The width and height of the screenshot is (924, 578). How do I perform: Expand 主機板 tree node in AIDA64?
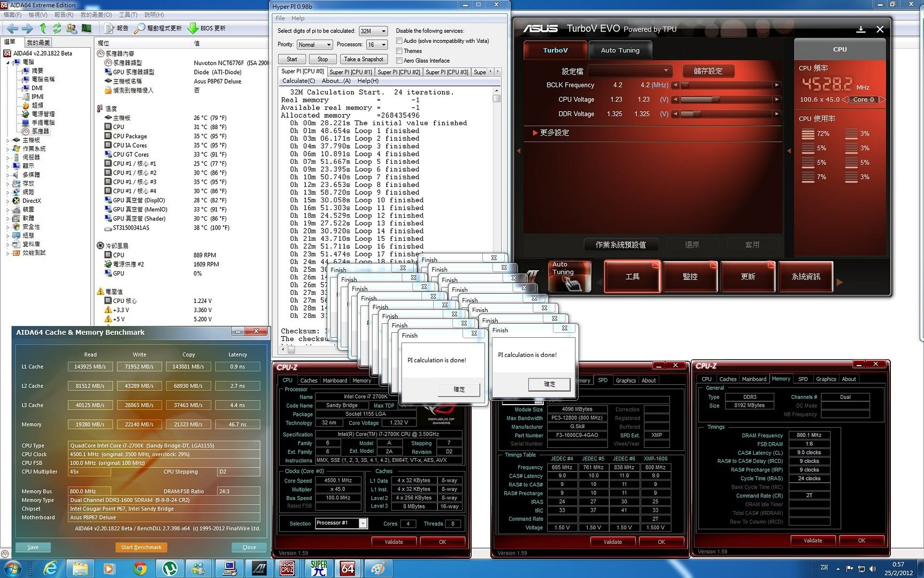pos(7,140)
